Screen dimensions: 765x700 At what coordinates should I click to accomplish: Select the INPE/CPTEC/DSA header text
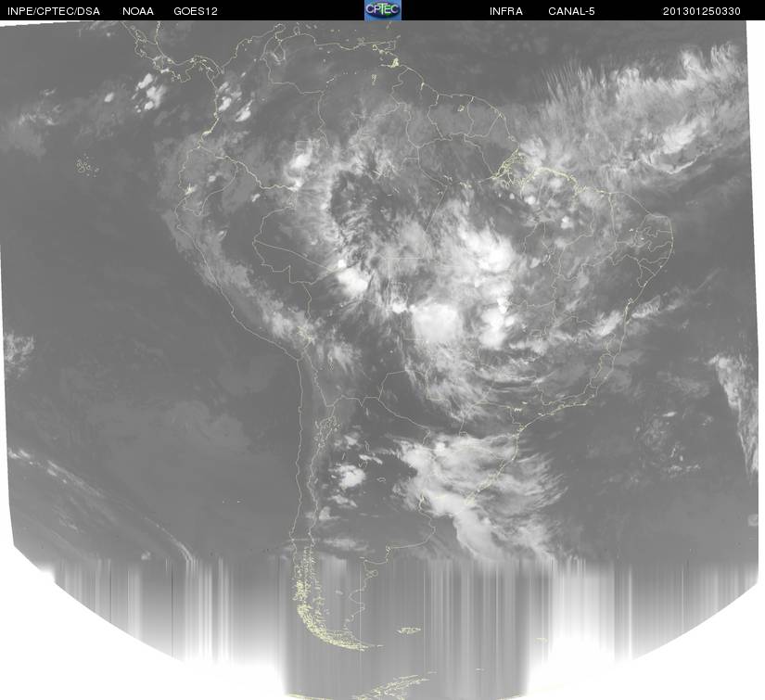[54, 11]
